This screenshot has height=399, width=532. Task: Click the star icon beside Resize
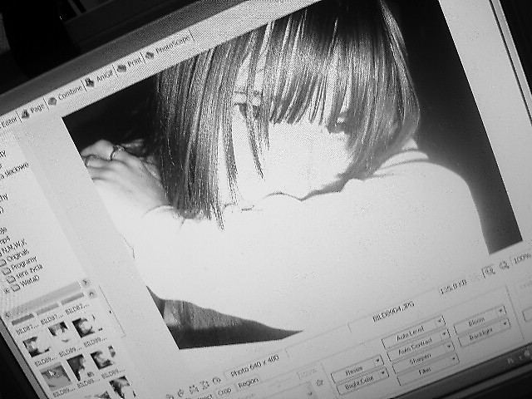pos(319,382)
